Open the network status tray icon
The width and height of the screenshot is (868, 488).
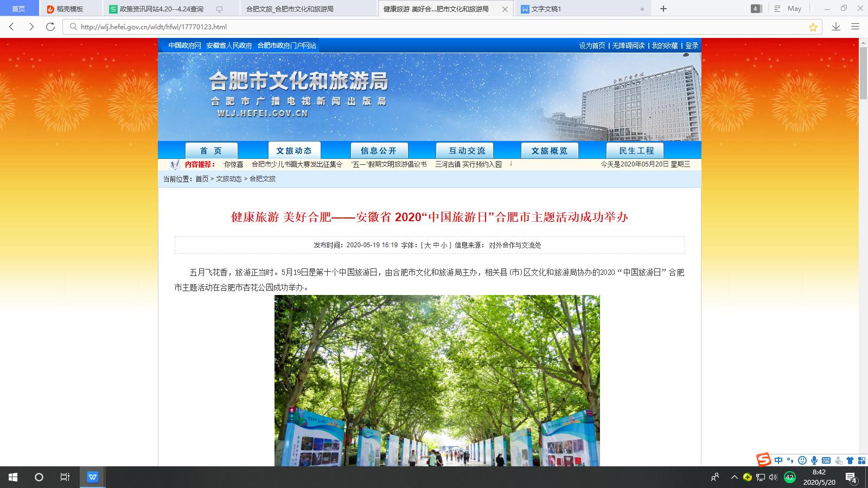click(761, 477)
